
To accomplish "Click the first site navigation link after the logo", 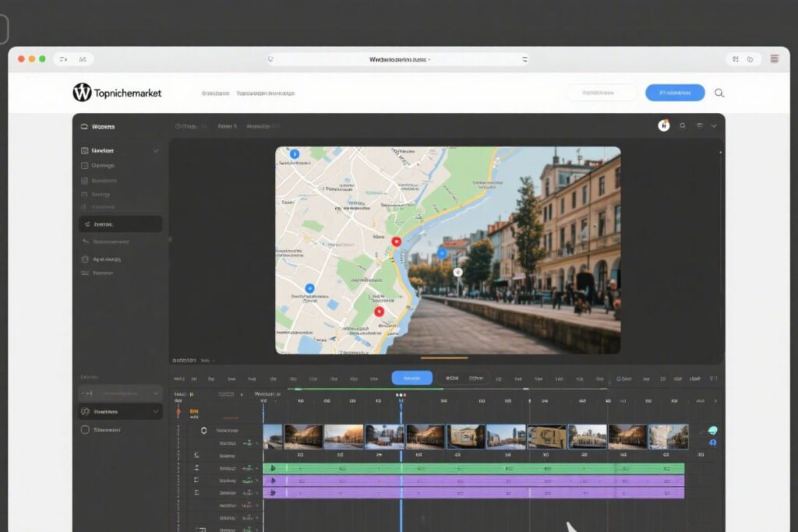I will pyautogui.click(x=215, y=93).
